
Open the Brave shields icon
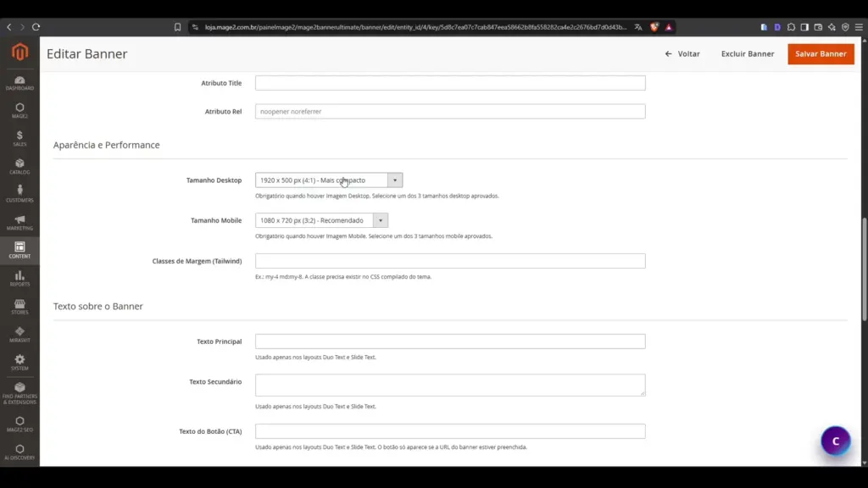pyautogui.click(x=654, y=27)
